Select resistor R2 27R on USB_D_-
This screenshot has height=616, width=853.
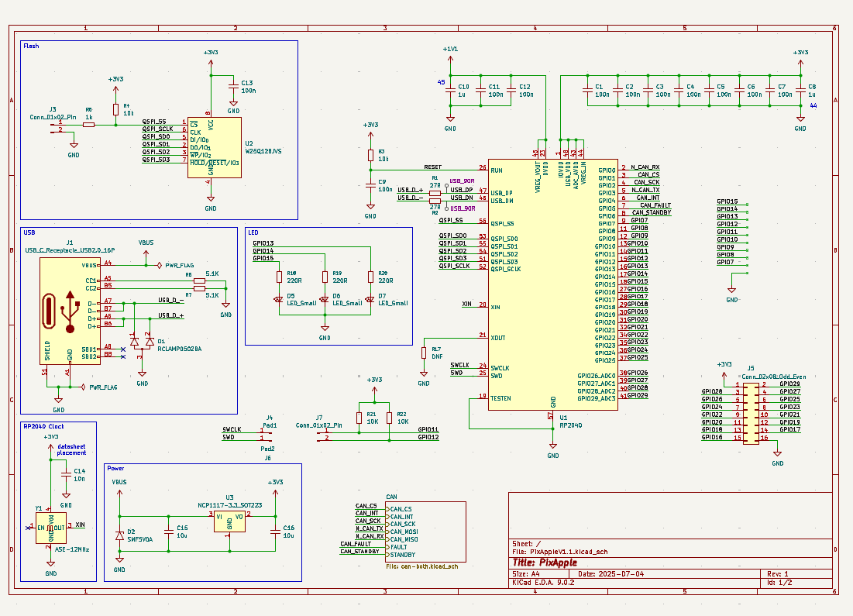point(435,201)
